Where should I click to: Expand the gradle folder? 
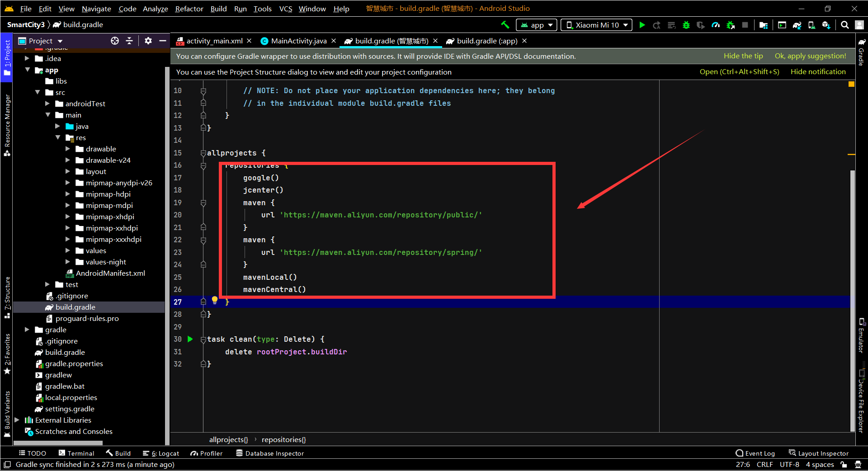pyautogui.click(x=27, y=330)
